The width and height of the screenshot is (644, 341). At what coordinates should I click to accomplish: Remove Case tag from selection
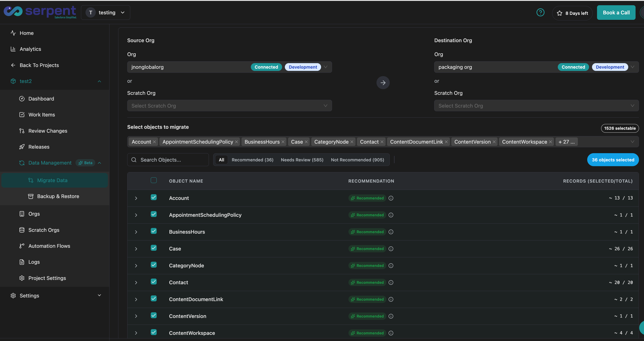point(306,142)
